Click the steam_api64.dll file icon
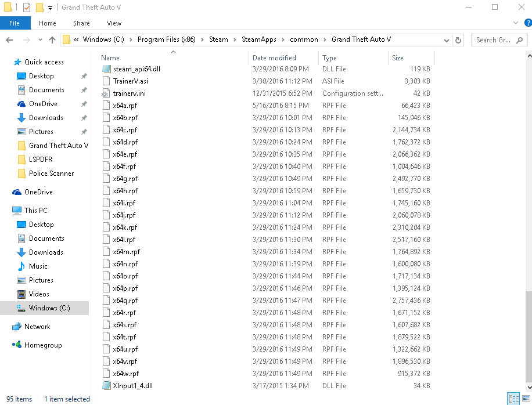Screen dimensions: 532x405 tap(106, 69)
